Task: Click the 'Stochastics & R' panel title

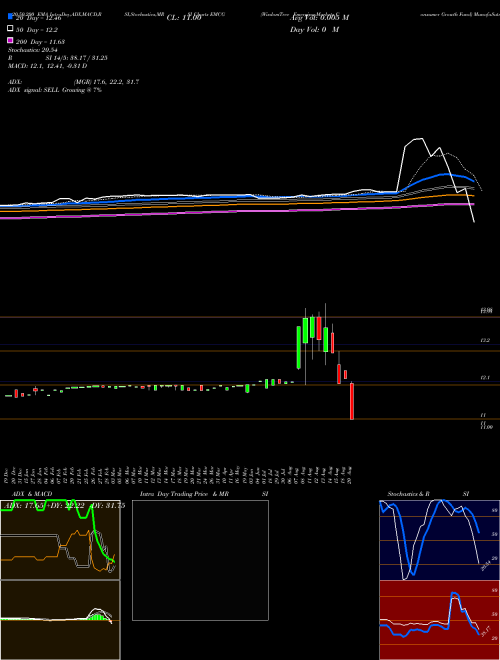Action: 408,494
